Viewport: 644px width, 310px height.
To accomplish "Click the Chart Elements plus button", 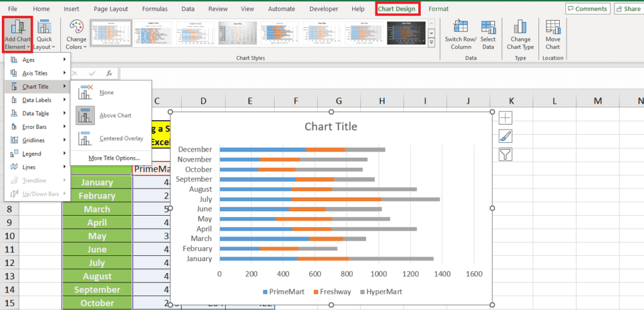I will (x=506, y=118).
